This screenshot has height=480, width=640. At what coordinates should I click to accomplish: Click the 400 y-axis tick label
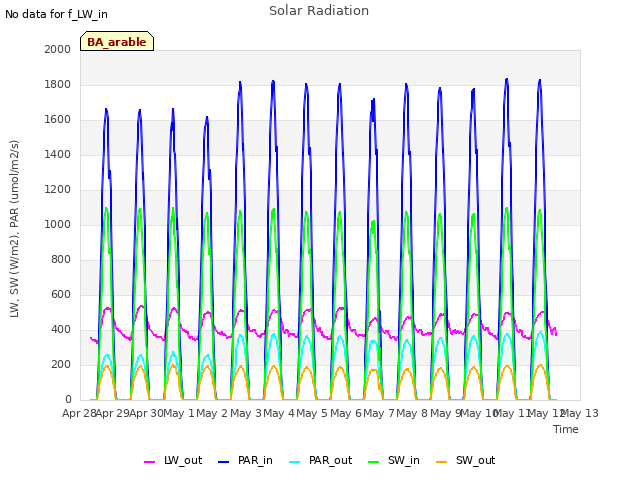coord(61,329)
